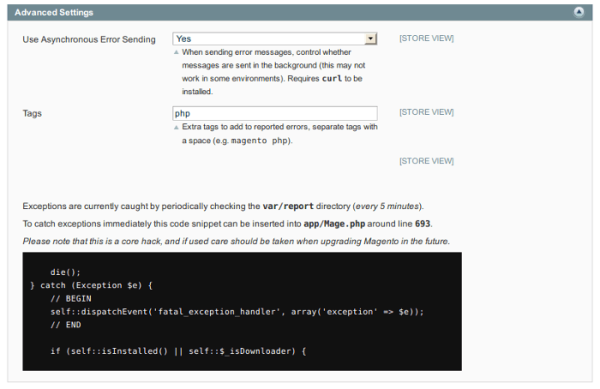Collapse Advanced Settings using the round arrow icon
Screen dimensions: 600x389
[x=579, y=12]
